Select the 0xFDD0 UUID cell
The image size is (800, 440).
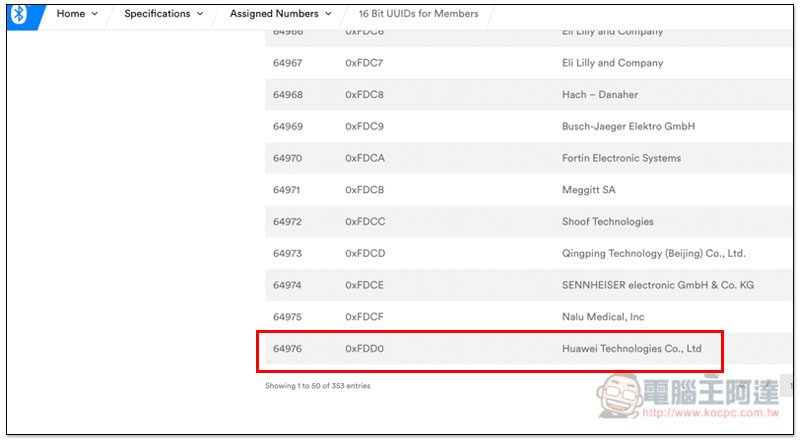(365, 349)
